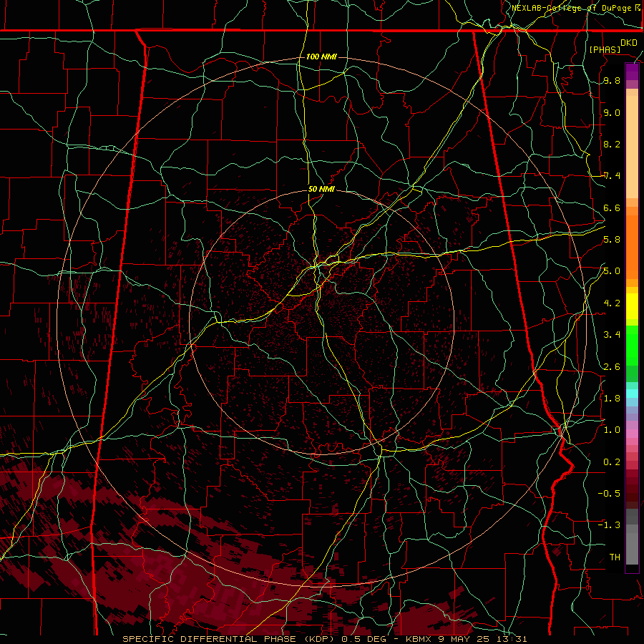
Task: Click the 50 NMI range ring label
Action: [321, 190]
